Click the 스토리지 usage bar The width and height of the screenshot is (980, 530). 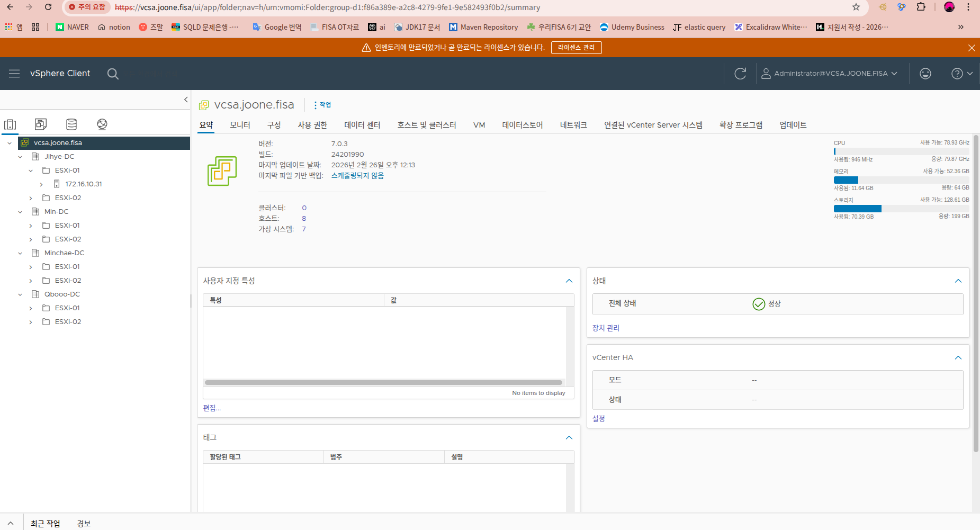coord(901,209)
